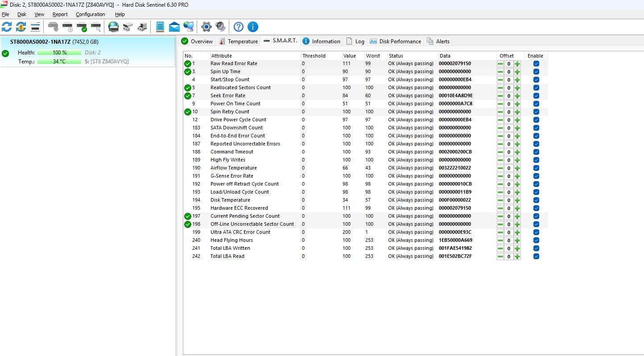Increase offset for Ultra ATA CRC Error Count
The width and height of the screenshot is (644, 356).
point(517,232)
